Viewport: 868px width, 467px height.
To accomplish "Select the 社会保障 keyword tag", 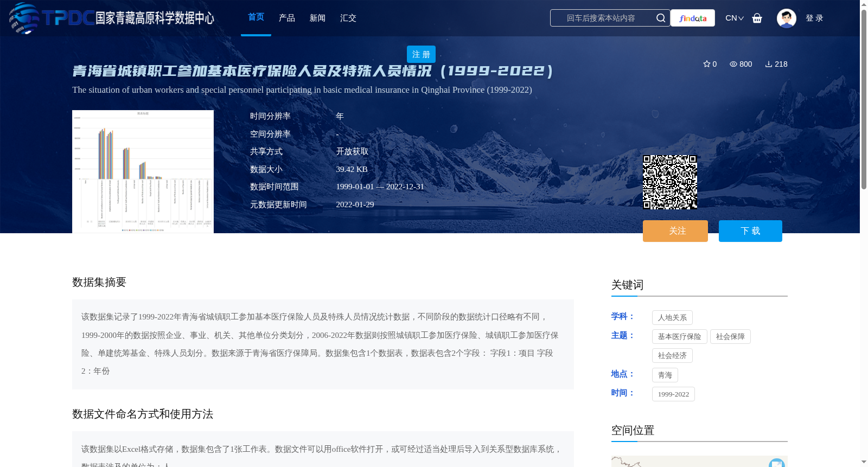I will 730,336.
